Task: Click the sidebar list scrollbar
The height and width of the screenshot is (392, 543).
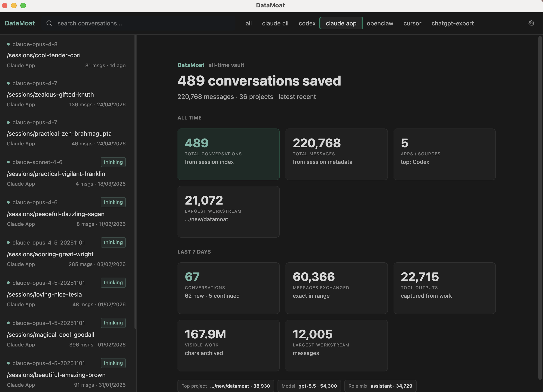Action: 135,182
